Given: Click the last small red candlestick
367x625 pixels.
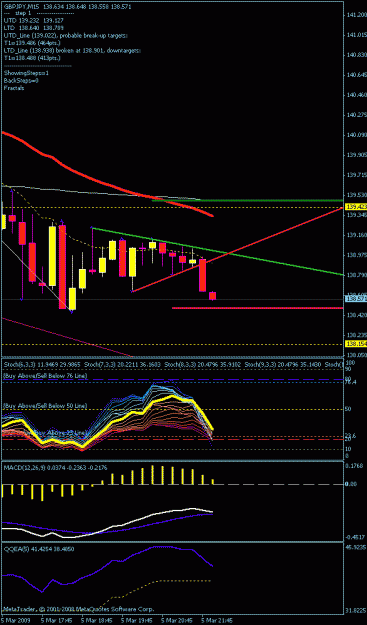Looking at the screenshot, I should click(x=212, y=296).
